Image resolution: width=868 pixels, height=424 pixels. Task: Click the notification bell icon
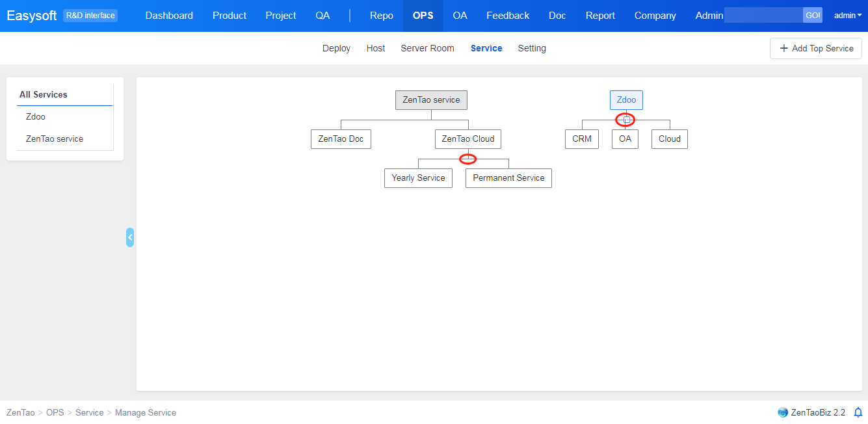coord(858,412)
